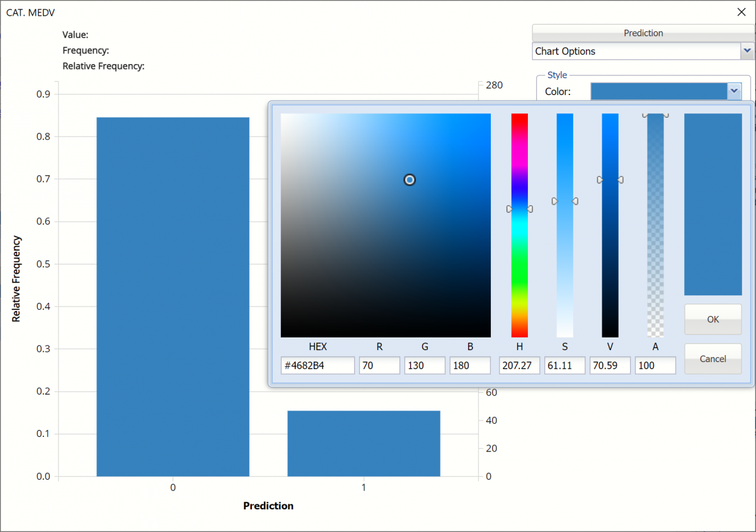This screenshot has height=532, width=756.
Task: Click the circular selector in color gradient
Action: (409, 180)
